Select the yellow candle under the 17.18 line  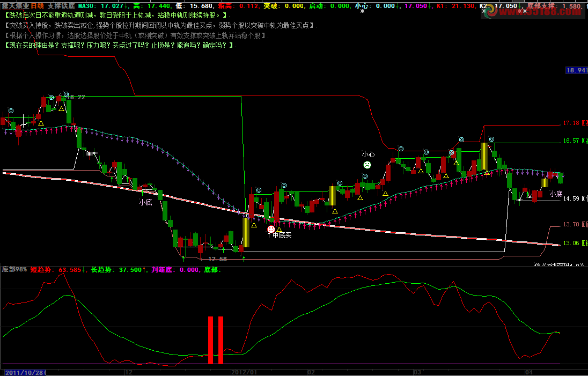[484, 156]
